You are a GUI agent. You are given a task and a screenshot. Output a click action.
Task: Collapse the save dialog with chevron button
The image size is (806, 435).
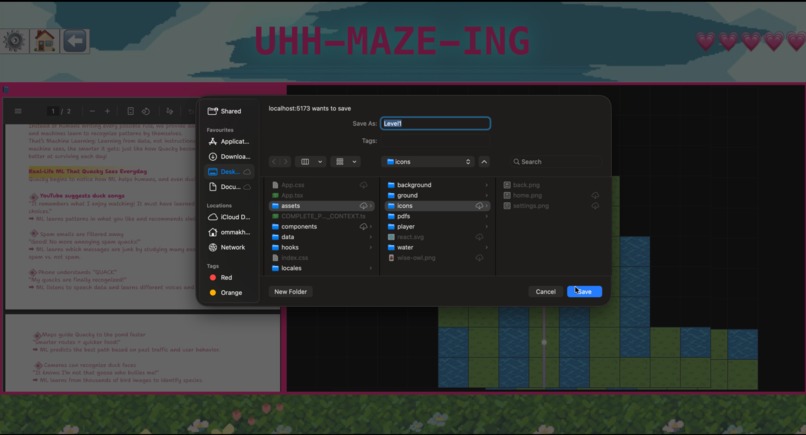click(x=484, y=161)
